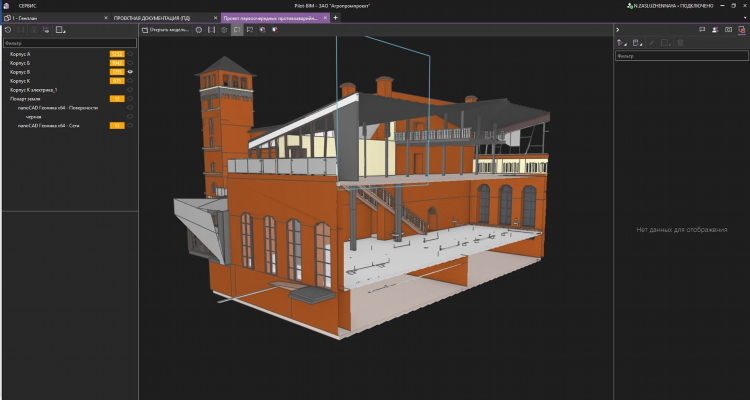Viewport: 750px width, 400px height.
Task: Toggle visibility eye of Корпус А
Action: pyautogui.click(x=130, y=54)
